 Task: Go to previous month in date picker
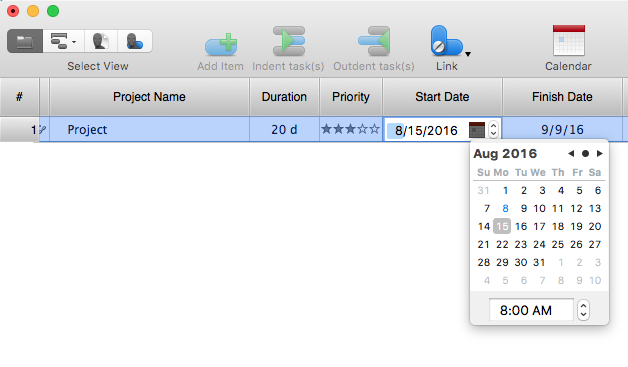coord(571,153)
